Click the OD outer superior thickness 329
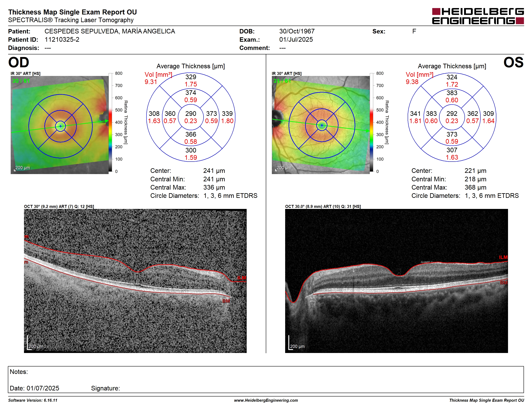 [190, 77]
